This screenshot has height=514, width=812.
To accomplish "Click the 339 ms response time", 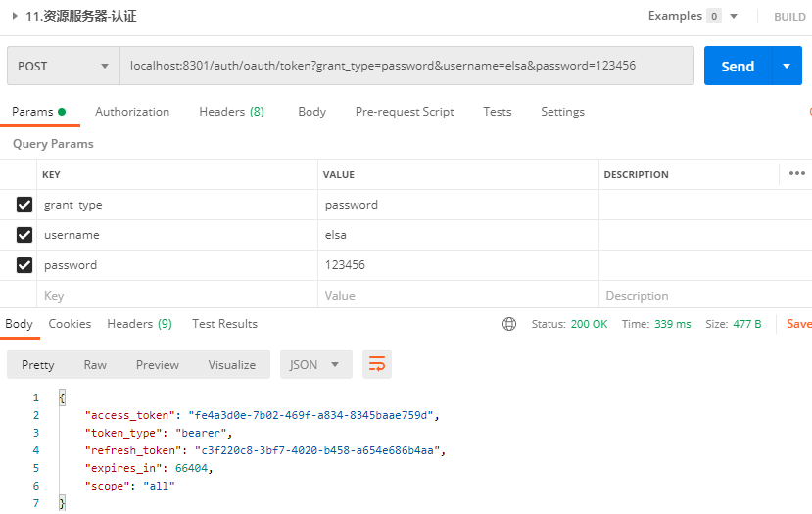I will (x=672, y=324).
